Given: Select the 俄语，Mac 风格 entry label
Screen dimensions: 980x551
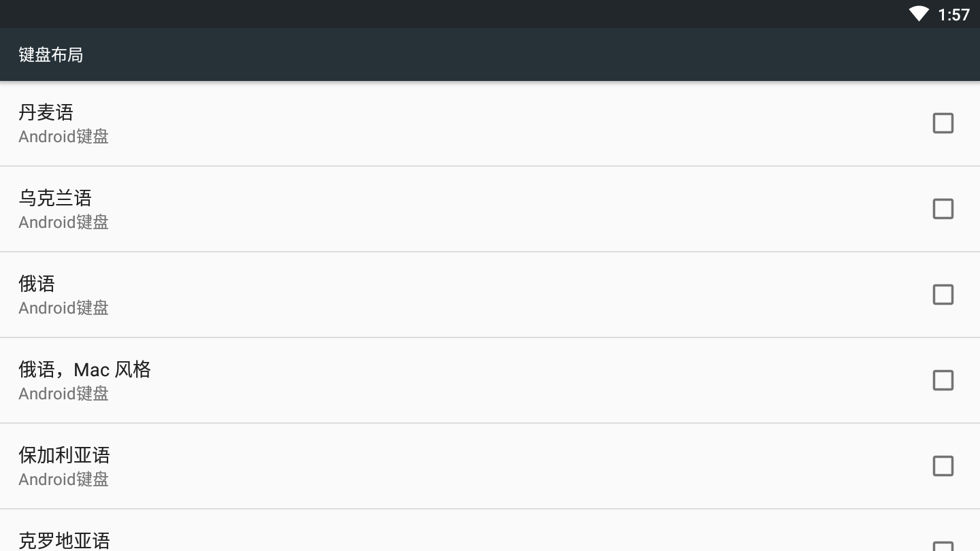Looking at the screenshot, I should click(84, 369).
